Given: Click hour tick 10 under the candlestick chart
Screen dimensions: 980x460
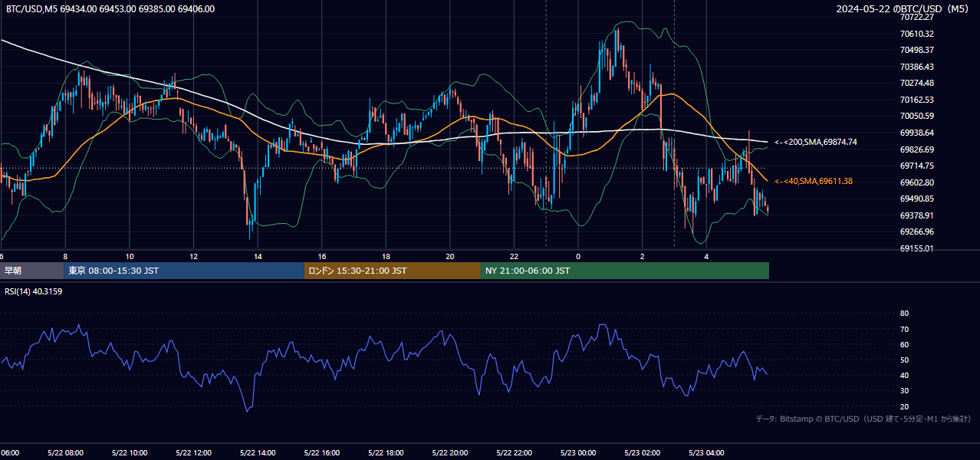Looking at the screenshot, I should [130, 256].
